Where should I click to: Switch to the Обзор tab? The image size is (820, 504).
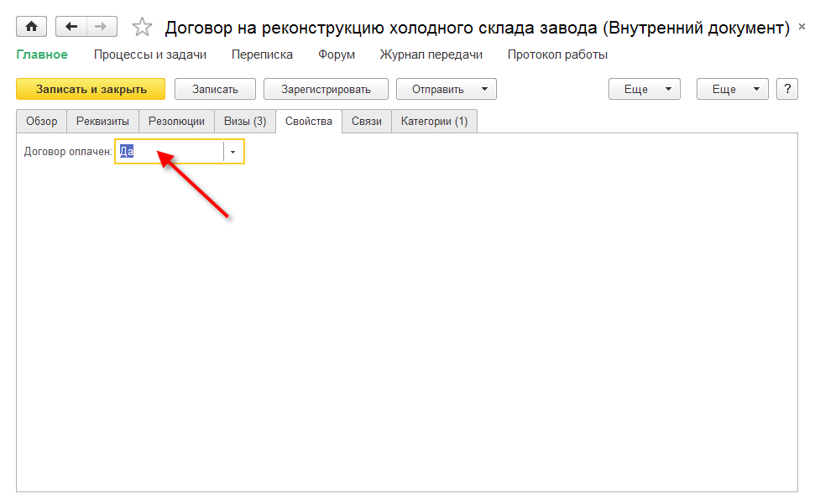tap(41, 121)
